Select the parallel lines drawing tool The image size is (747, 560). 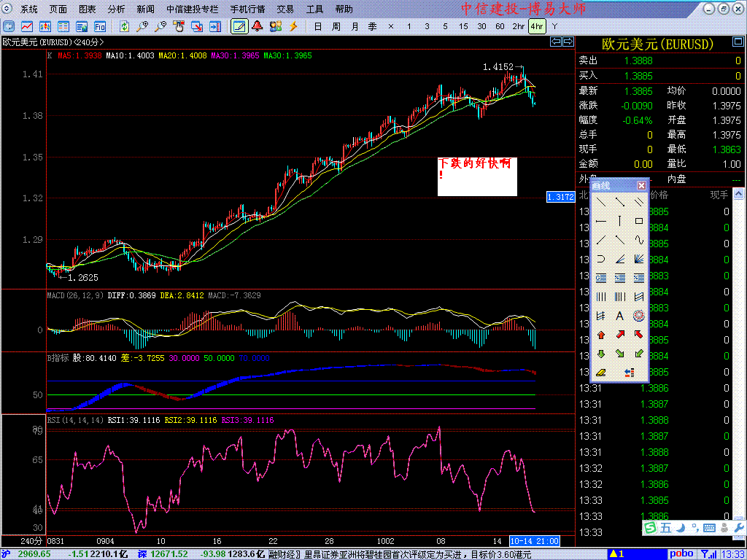point(639,203)
